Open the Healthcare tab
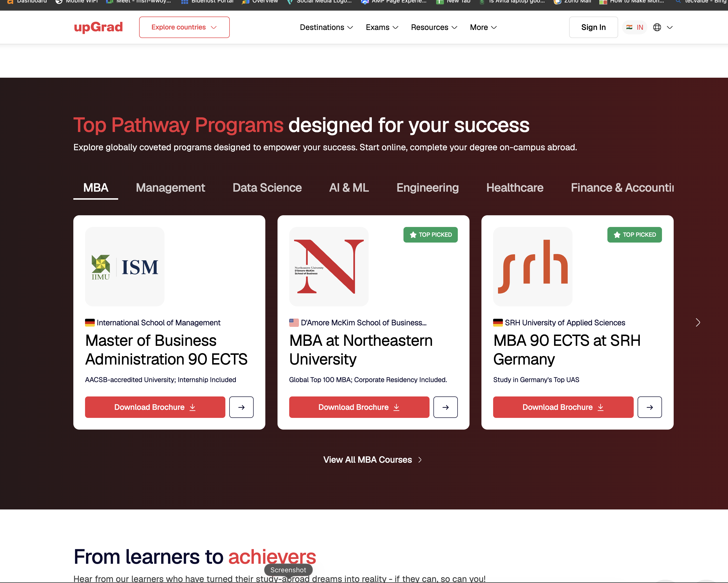 (x=515, y=188)
